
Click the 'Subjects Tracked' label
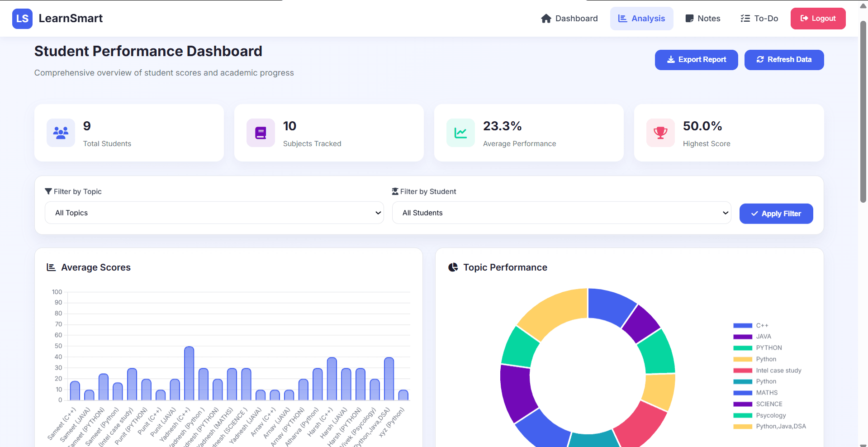[x=312, y=143]
